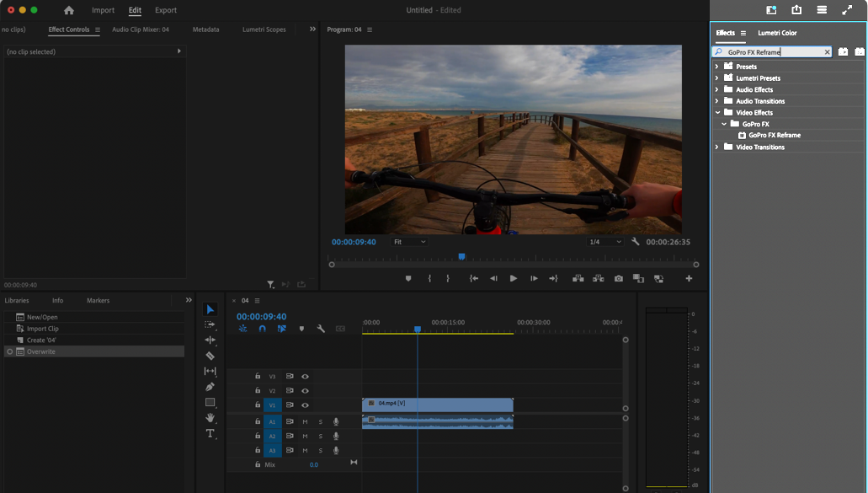Open the 1/4 playback resolution dropdown
The image size is (868, 493).
tap(604, 242)
